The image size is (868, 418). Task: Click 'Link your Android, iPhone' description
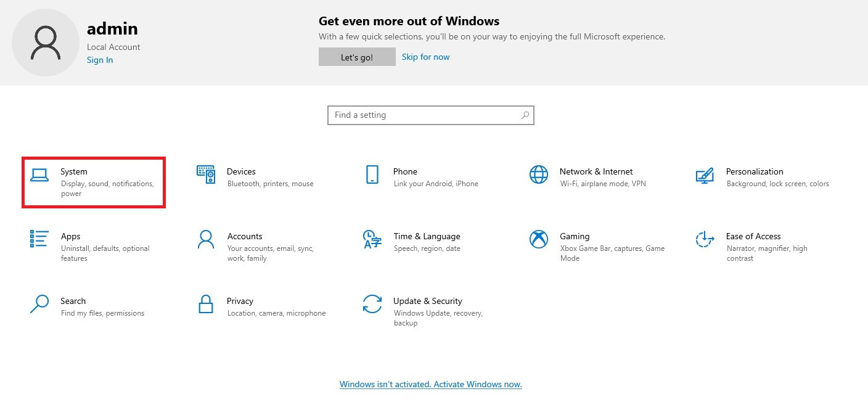436,184
